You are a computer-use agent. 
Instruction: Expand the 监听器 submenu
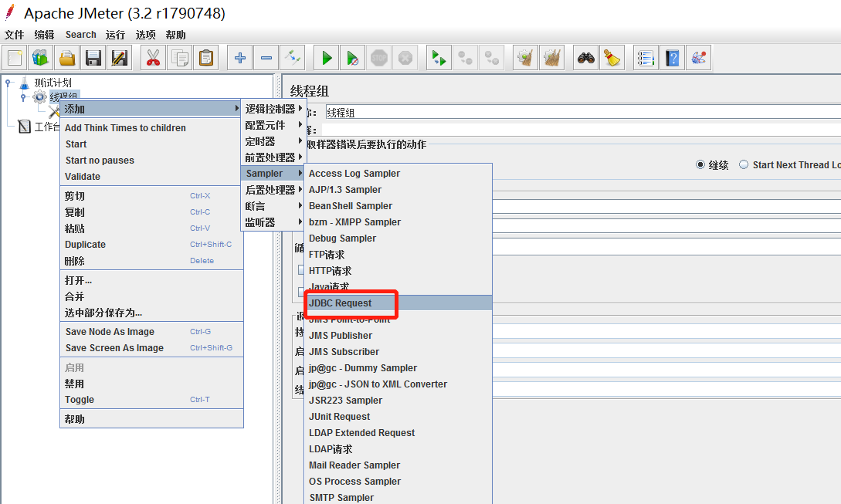click(x=273, y=222)
